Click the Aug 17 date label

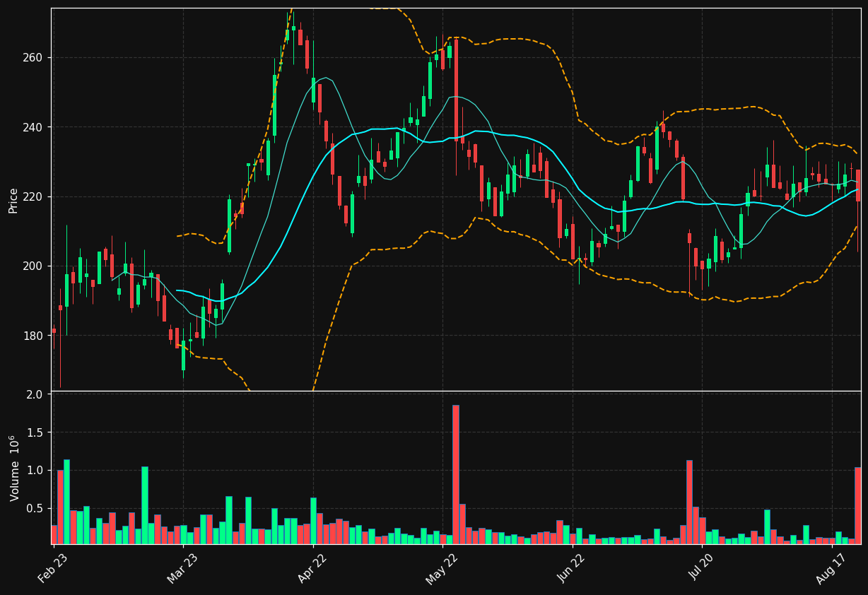(x=831, y=570)
